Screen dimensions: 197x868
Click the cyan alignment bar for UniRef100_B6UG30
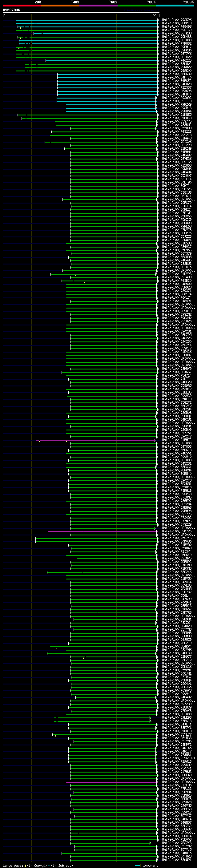click(108, 74)
